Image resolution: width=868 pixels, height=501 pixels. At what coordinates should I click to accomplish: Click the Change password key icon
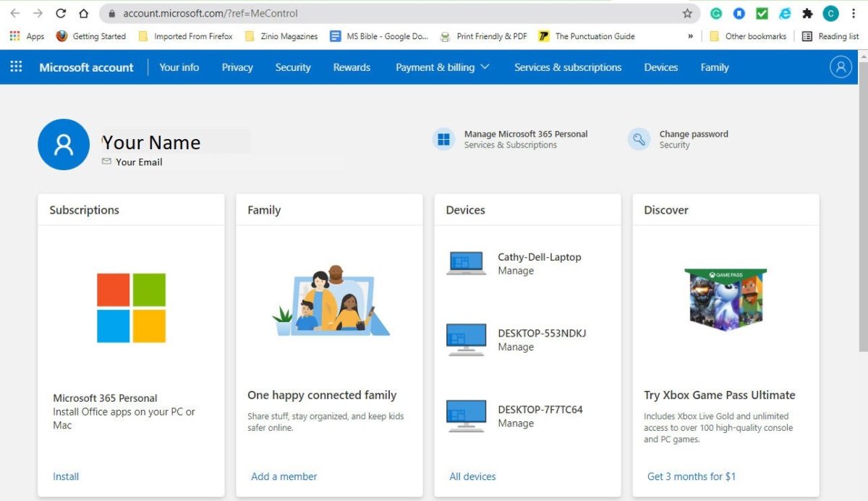coord(639,138)
